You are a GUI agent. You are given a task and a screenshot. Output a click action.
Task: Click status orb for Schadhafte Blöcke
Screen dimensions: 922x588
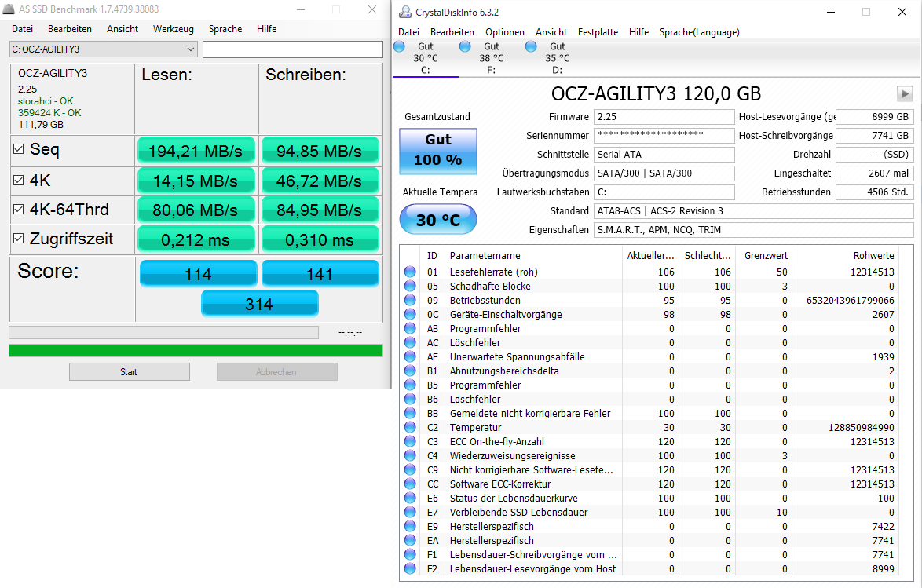coord(410,286)
